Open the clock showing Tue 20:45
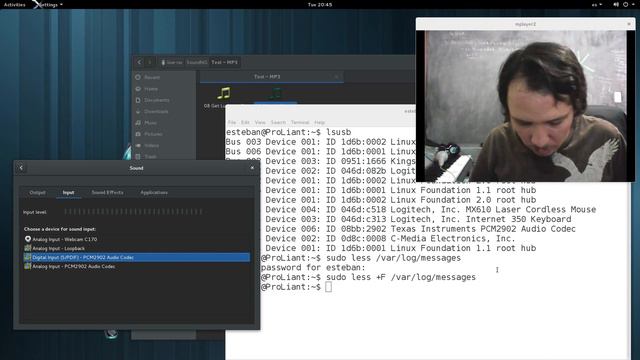Screen dimensions: 640x360 point(320,4)
